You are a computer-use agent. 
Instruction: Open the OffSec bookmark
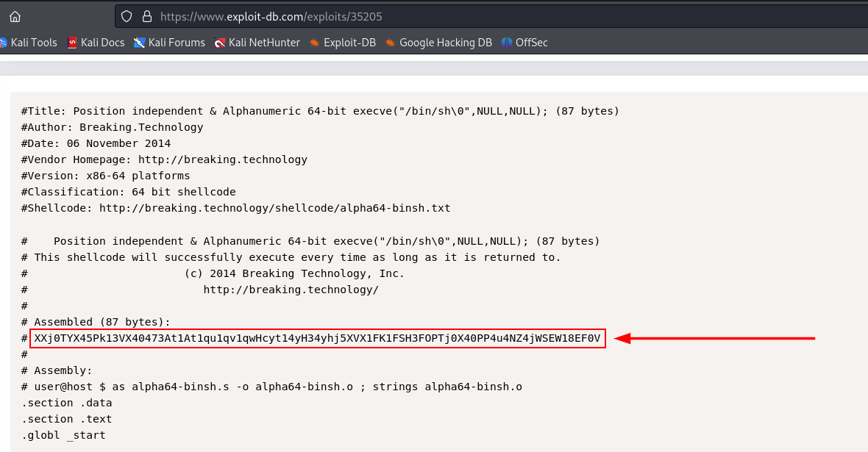click(524, 43)
